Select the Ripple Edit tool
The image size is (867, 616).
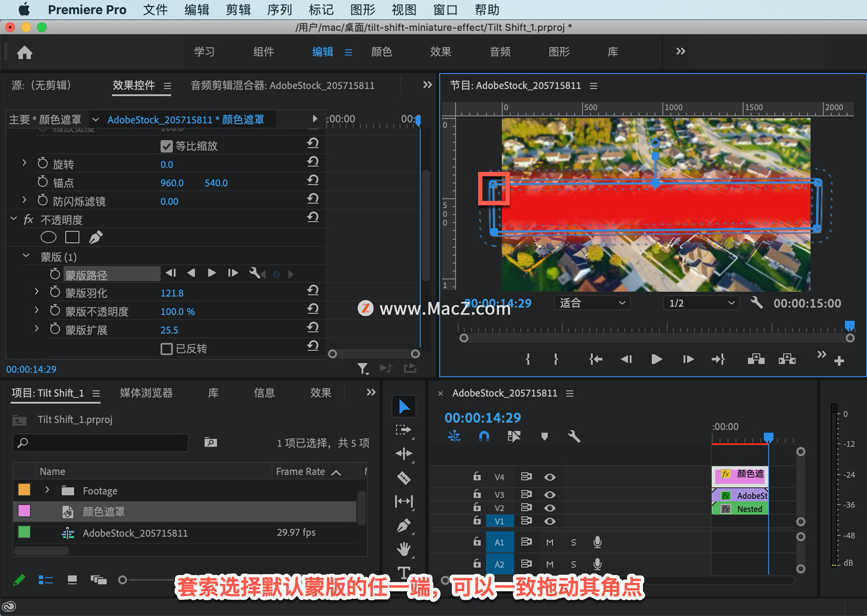click(404, 454)
